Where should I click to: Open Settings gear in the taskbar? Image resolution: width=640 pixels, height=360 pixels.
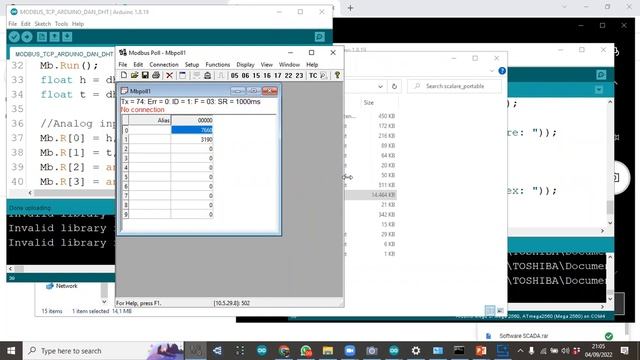416,351
